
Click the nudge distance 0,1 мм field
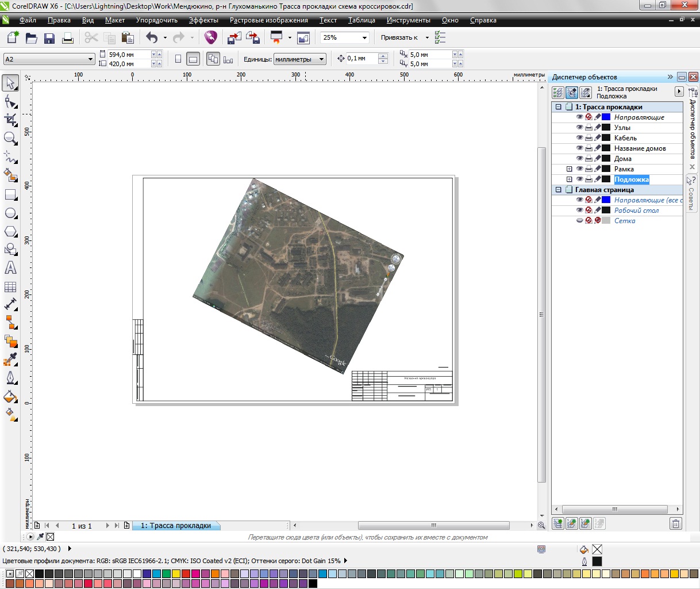[361, 59]
